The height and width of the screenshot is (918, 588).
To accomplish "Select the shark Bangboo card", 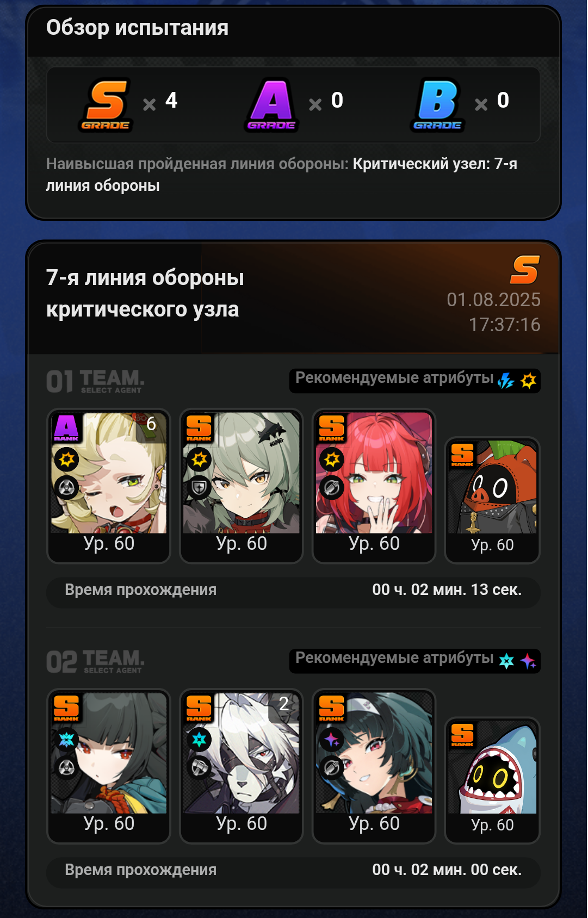I will [492, 780].
